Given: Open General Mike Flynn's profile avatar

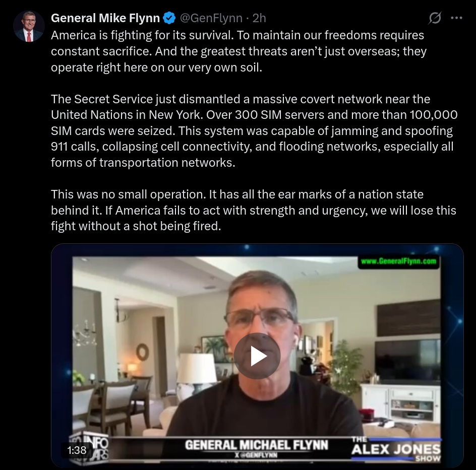Looking at the screenshot, I should coord(29,26).
